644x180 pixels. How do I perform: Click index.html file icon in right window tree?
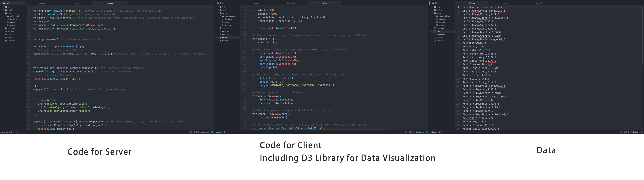[x=435, y=35]
